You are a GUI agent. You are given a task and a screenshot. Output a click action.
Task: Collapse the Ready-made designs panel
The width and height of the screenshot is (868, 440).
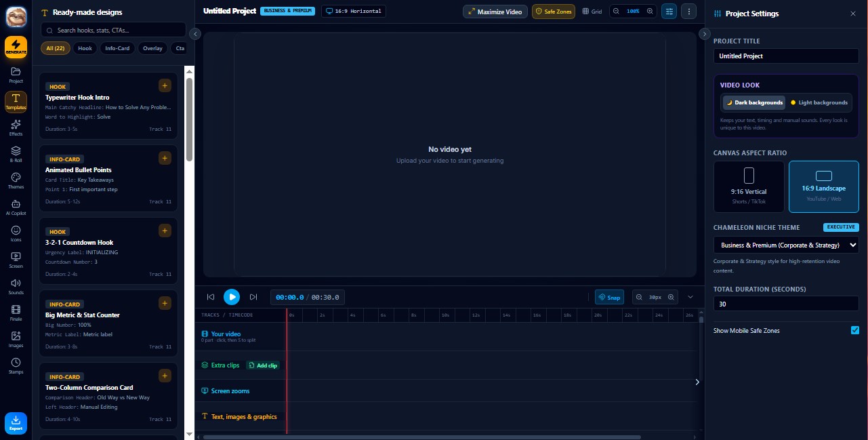tap(196, 34)
